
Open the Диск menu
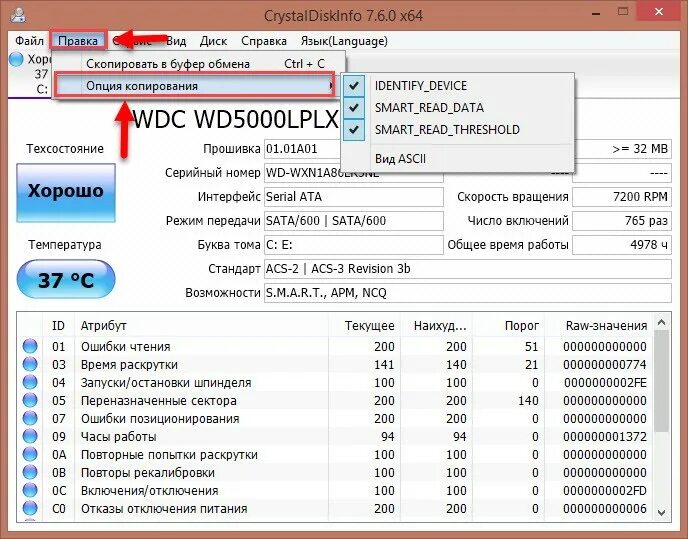click(213, 41)
